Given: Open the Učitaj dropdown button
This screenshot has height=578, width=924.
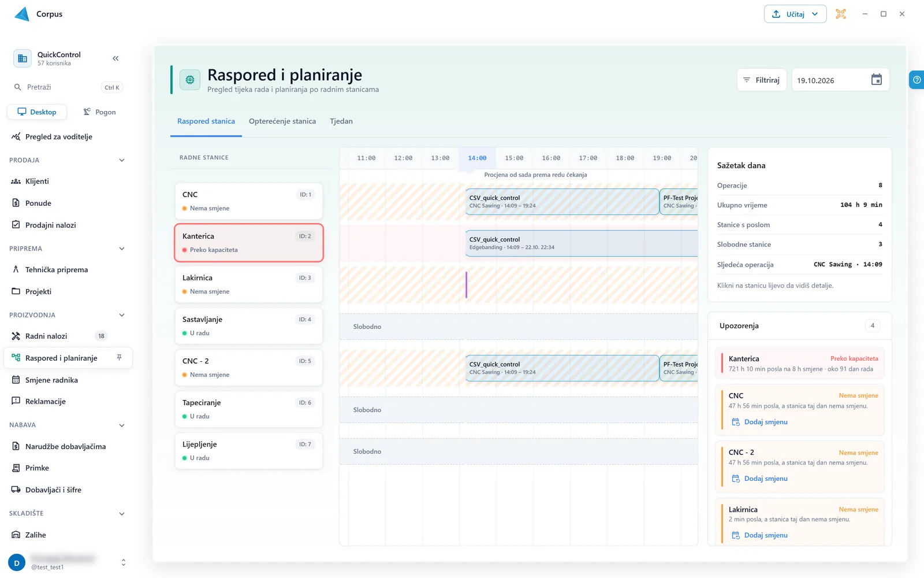Looking at the screenshot, I should click(x=795, y=14).
